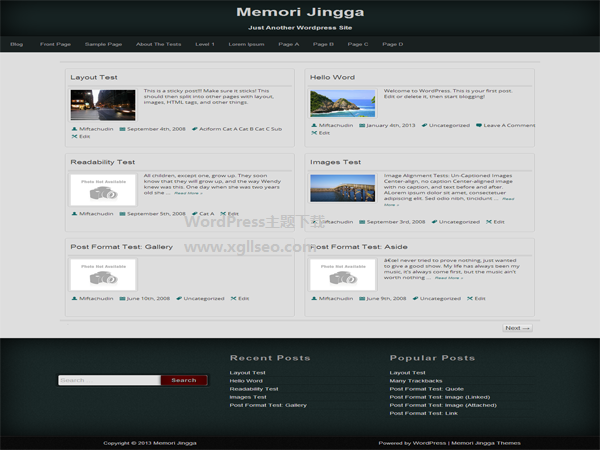This screenshot has height=450, width=600.
Task: Open Page D in navigation
Action: pos(393,44)
